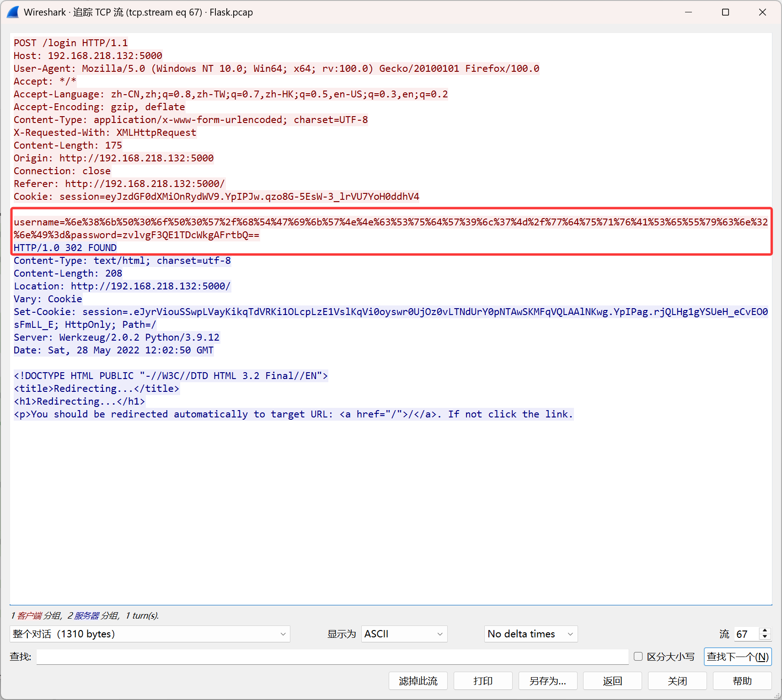Click the 'Vary: Cookie' response line

pos(48,299)
